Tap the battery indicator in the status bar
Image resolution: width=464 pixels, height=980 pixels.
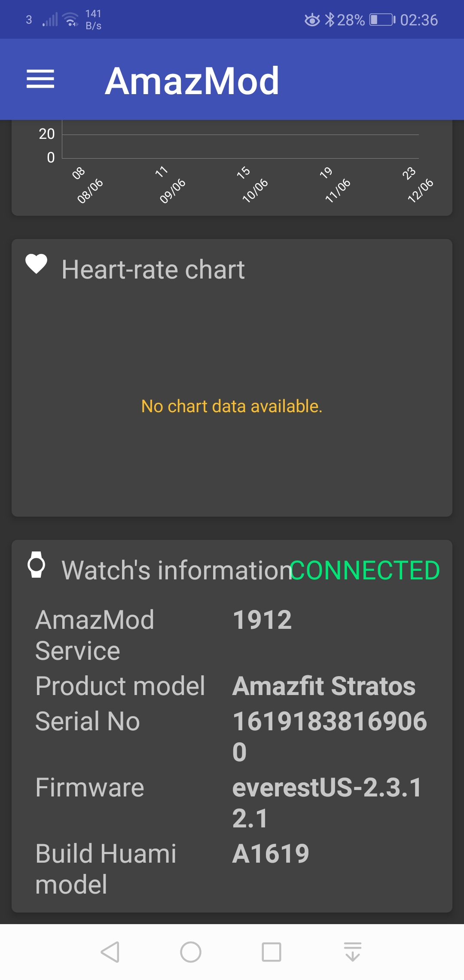(x=381, y=19)
